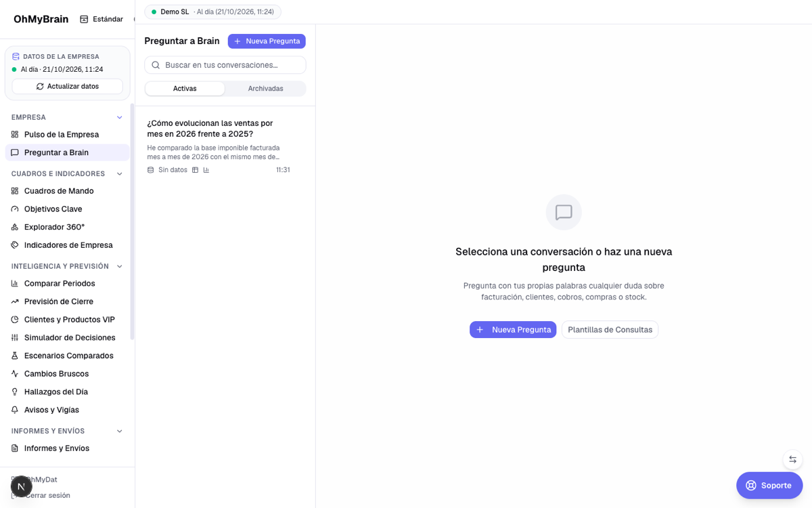Click the Estándar plan label
This screenshot has height=508, width=812.
coord(108,19)
